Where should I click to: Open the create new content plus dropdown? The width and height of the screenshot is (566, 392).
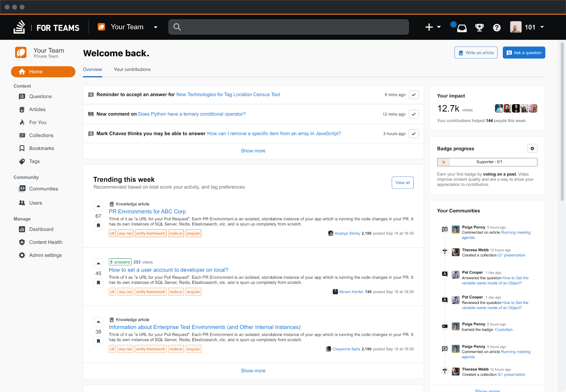click(432, 27)
